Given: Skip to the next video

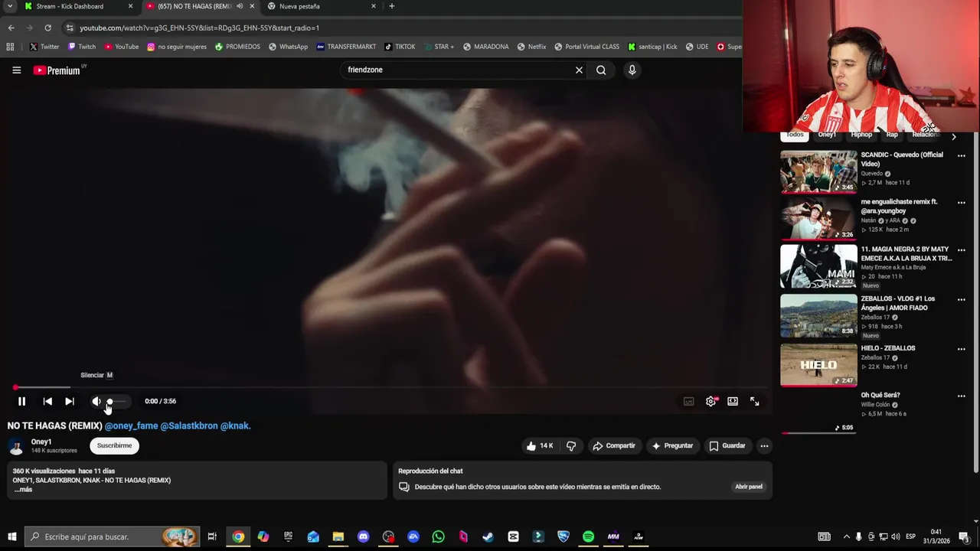Looking at the screenshot, I should [70, 401].
